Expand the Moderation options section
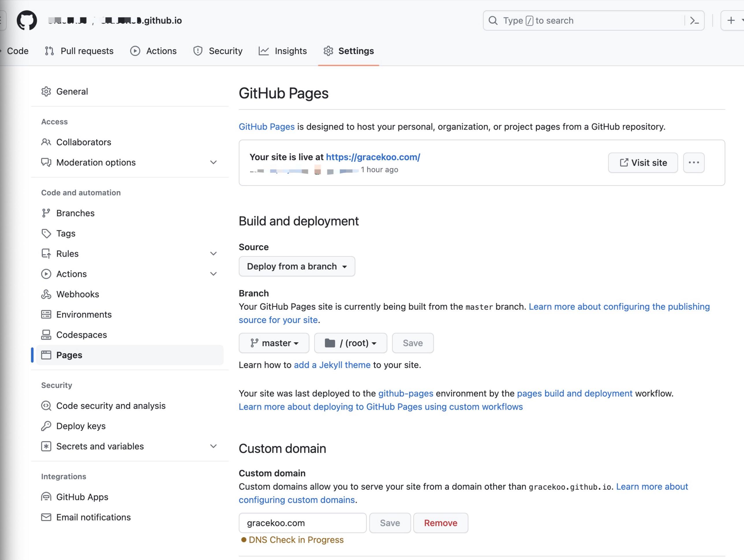Viewport: 744px width, 560px height. point(214,162)
